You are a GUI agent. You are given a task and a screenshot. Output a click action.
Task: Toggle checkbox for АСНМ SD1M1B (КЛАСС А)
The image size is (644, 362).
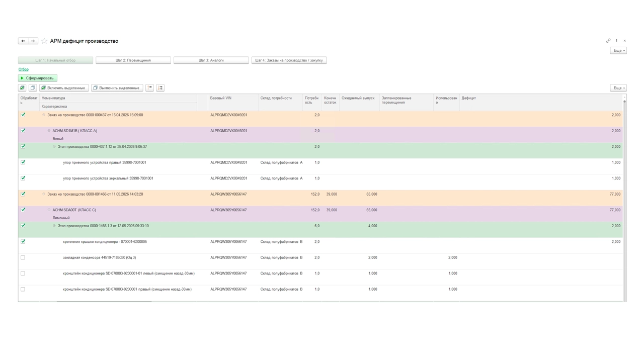pyautogui.click(x=23, y=131)
